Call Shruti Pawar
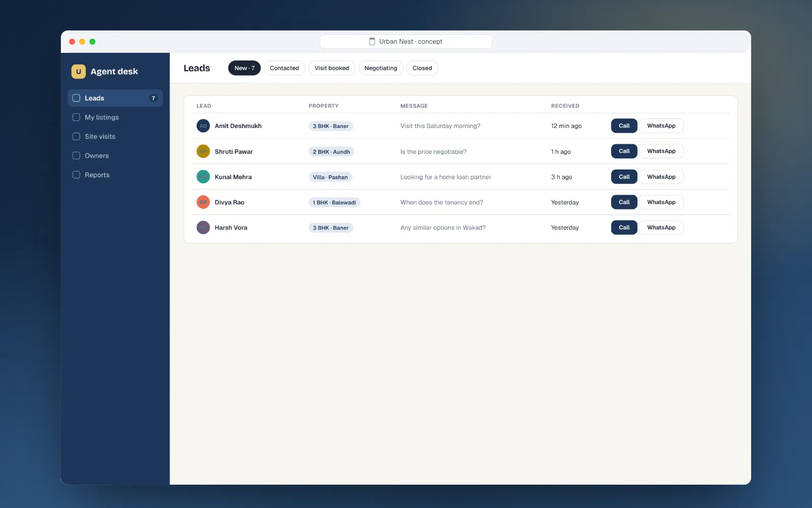The height and width of the screenshot is (508, 812). (x=624, y=151)
